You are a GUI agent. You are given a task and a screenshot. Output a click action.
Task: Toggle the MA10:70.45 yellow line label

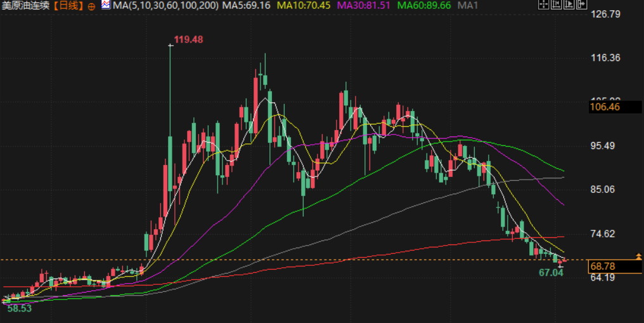tap(304, 5)
